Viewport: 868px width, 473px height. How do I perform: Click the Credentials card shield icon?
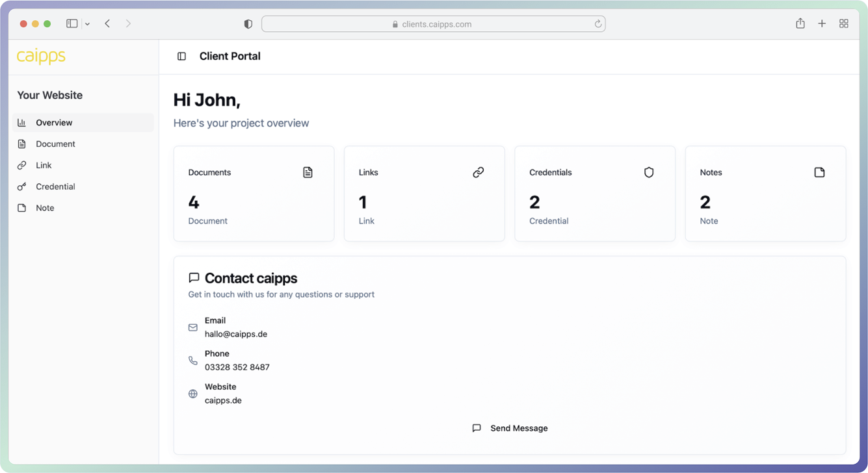(649, 172)
